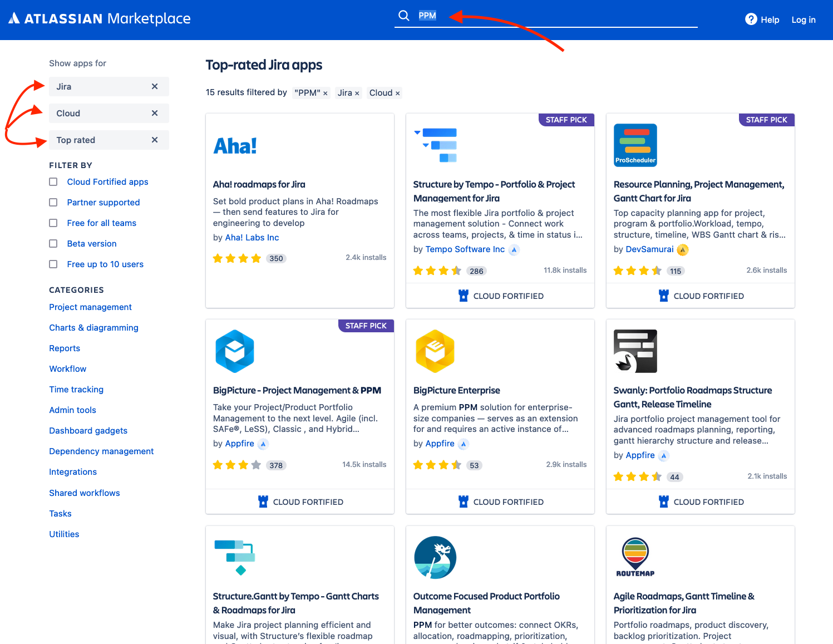The height and width of the screenshot is (644, 833).
Task: Enable the Cloud Fortified apps filter
Action: point(53,181)
